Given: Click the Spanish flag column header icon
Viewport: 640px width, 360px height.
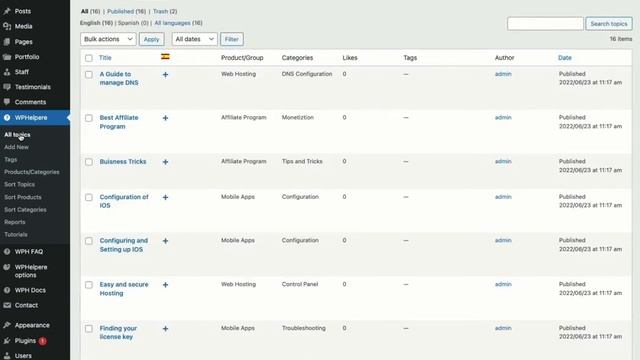Looking at the screenshot, I should (165, 57).
